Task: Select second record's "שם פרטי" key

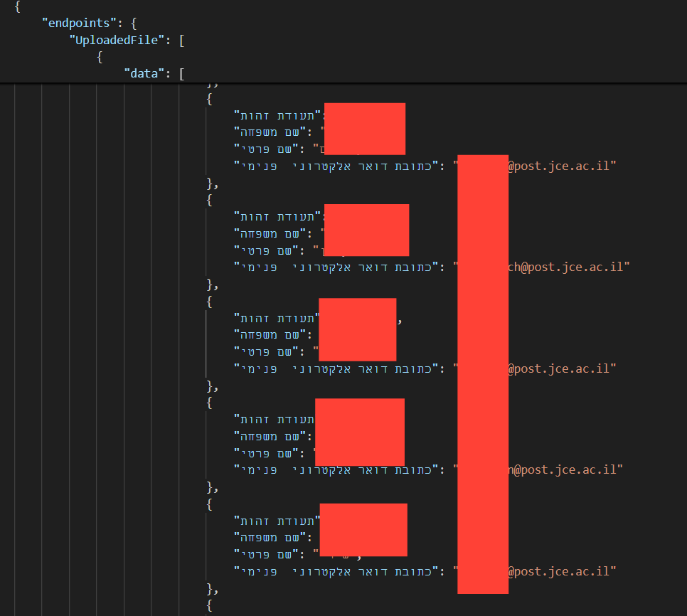Action: 267,250
